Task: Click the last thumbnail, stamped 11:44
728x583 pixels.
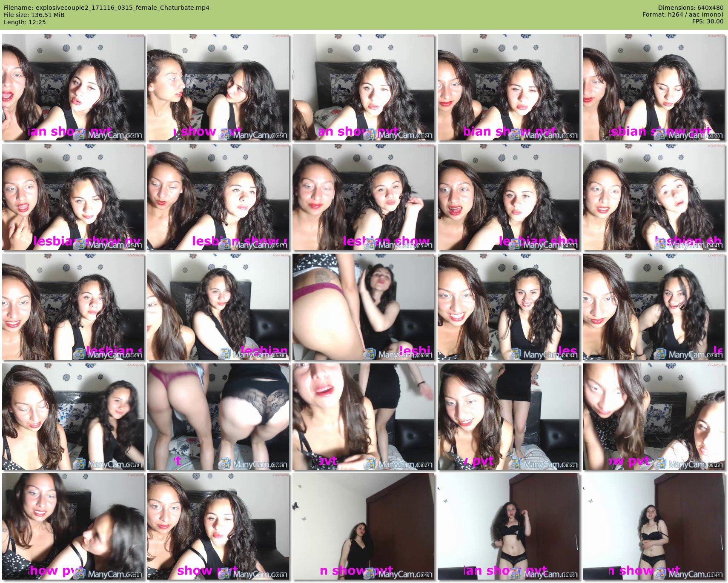Action: (654, 526)
